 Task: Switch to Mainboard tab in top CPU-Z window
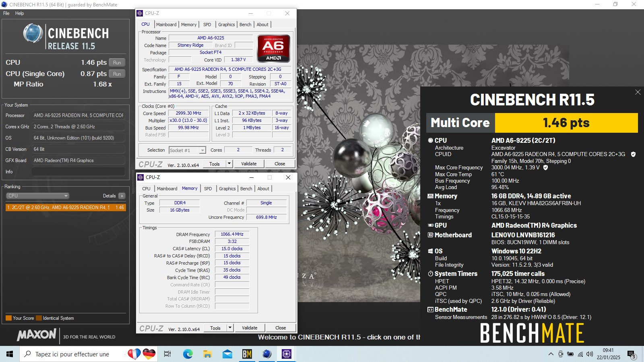click(166, 25)
